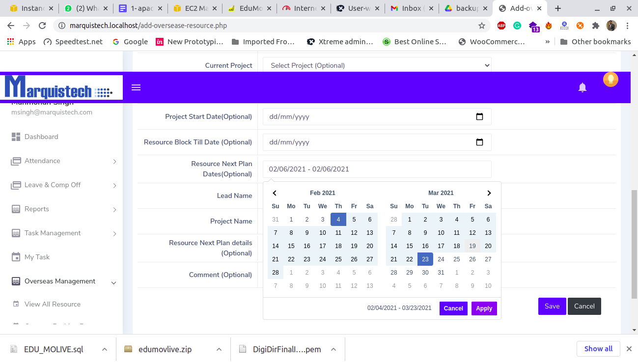Bookmark this page with star icon
Screen dimensions: 638x364
tap(482, 26)
